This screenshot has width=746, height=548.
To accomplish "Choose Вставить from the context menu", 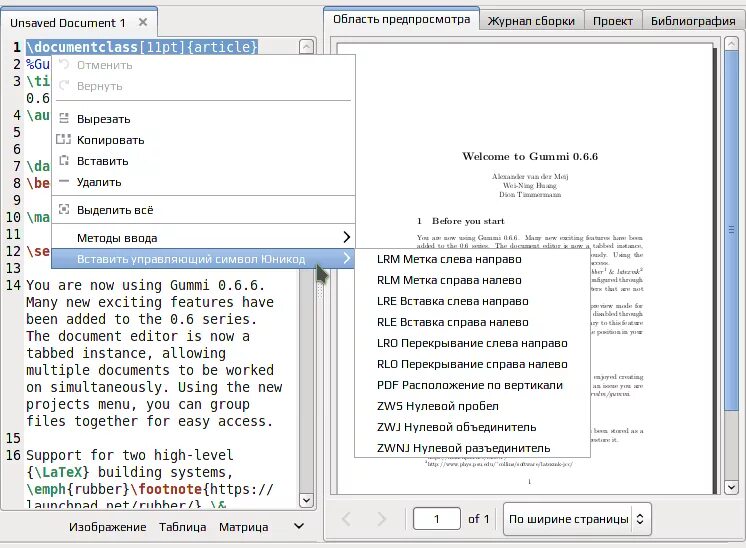I will pos(203,161).
